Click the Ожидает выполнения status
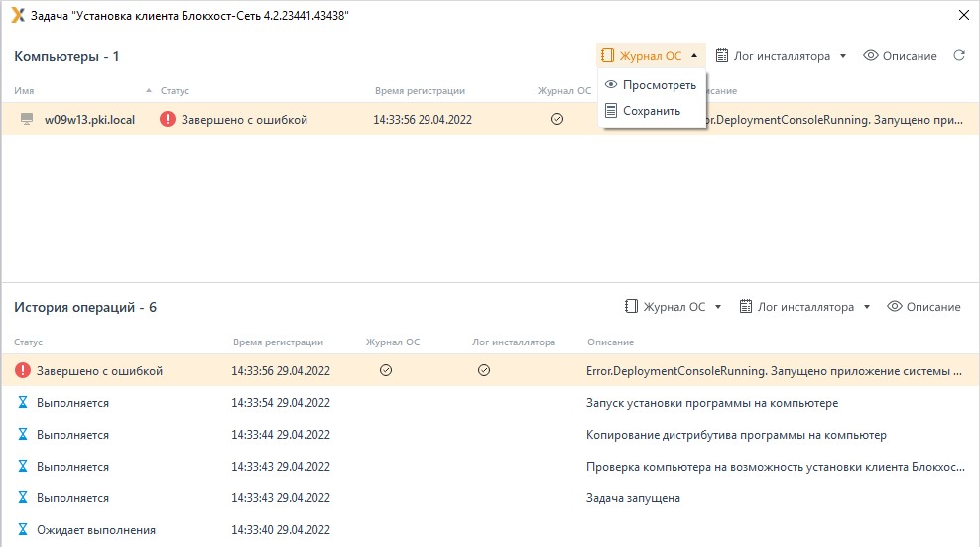 95,529
